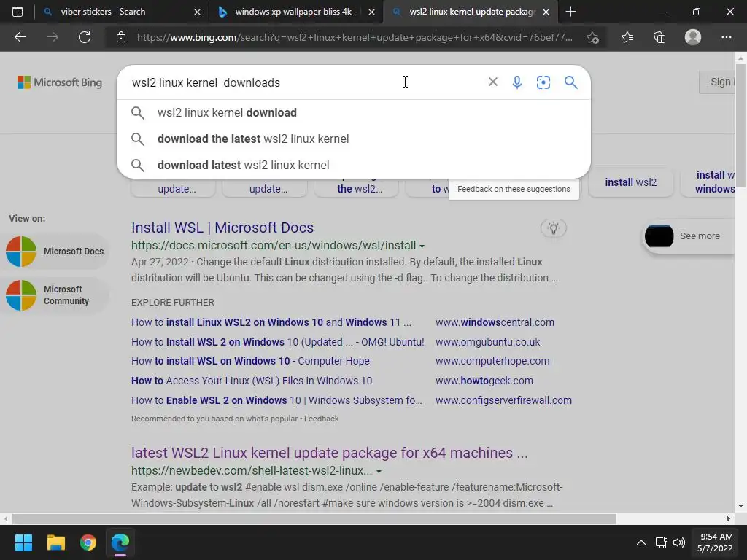Click the browser address bar URL
The height and width of the screenshot is (560, 747).
pos(355,37)
